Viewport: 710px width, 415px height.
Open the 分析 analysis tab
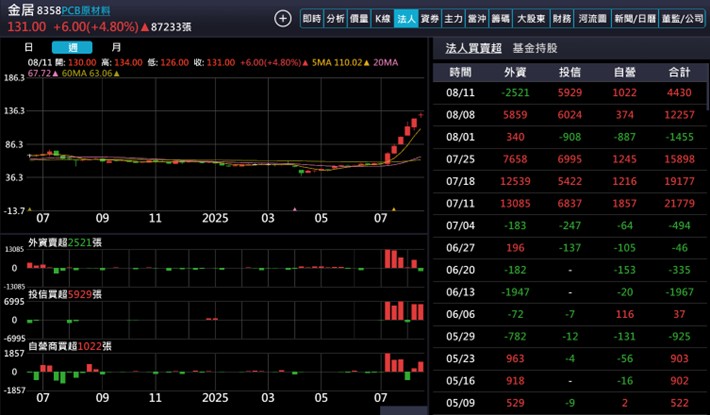pos(335,19)
